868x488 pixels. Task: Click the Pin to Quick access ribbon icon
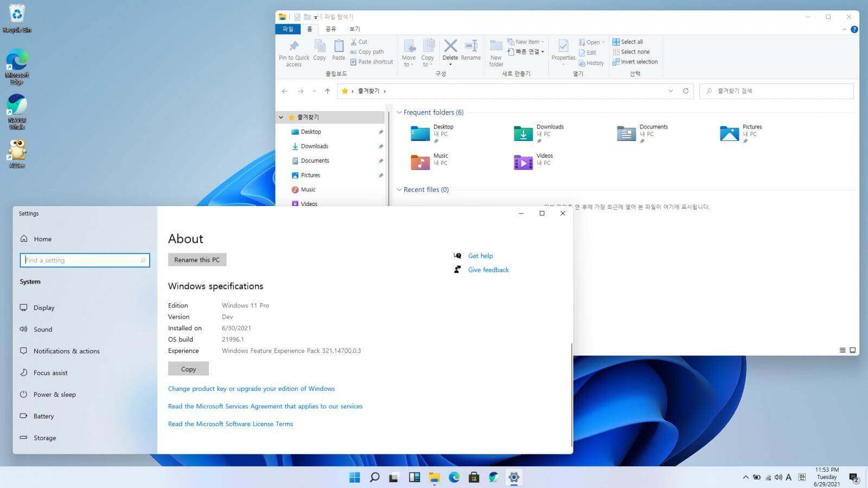(294, 46)
